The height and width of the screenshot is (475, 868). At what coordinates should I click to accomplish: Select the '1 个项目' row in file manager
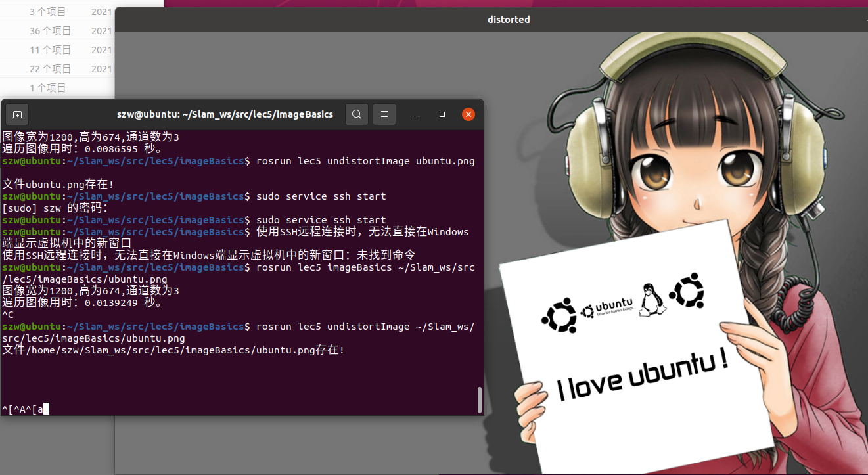(57, 87)
